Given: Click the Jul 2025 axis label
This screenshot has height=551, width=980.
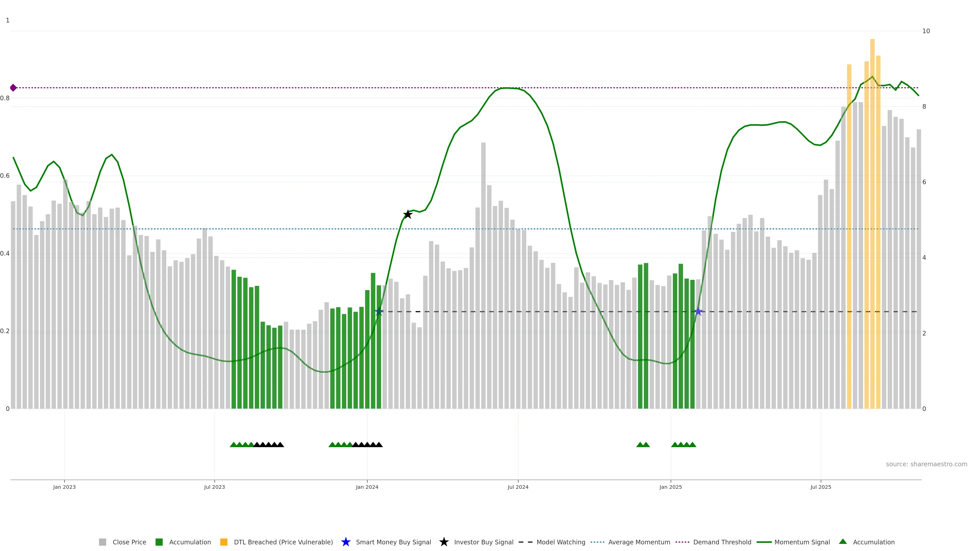Looking at the screenshot, I should coord(820,487).
